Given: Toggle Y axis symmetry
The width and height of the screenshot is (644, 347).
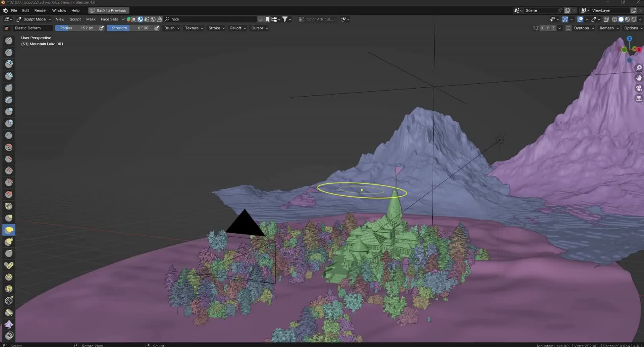Looking at the screenshot, I should [548, 28].
